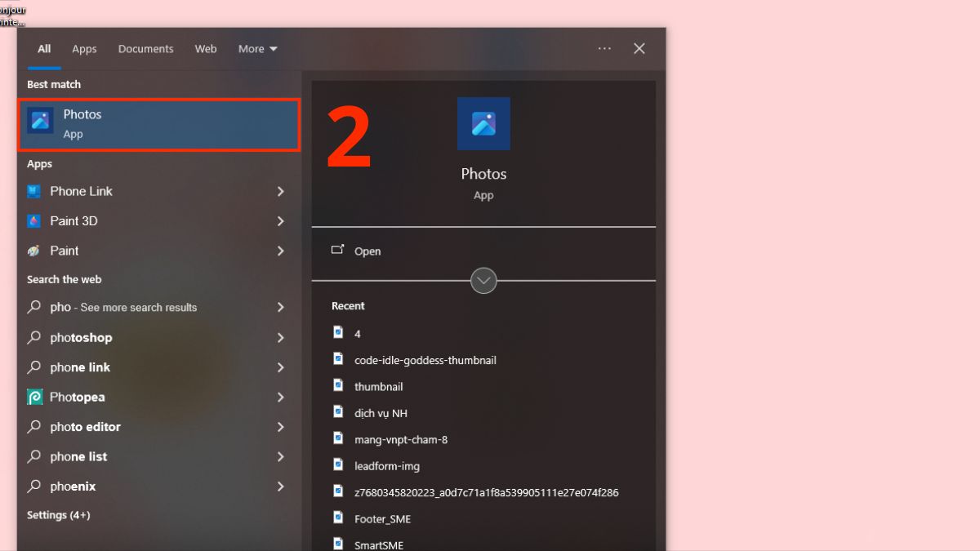Image resolution: width=980 pixels, height=551 pixels.
Task: Click the Settings (4+) group link
Action: [59, 515]
